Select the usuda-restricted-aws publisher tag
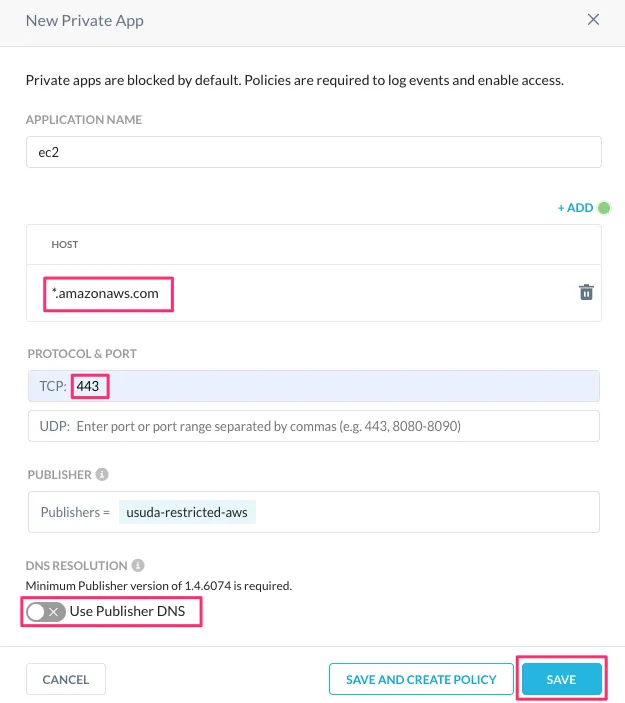This screenshot has height=703, width=625. tap(188, 512)
